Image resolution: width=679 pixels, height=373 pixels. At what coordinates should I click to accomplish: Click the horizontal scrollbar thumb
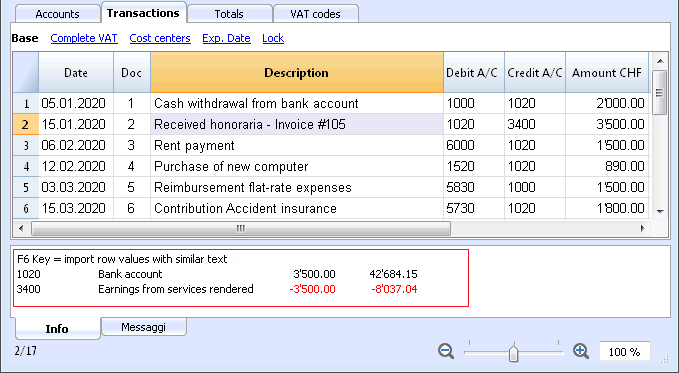pos(241,228)
